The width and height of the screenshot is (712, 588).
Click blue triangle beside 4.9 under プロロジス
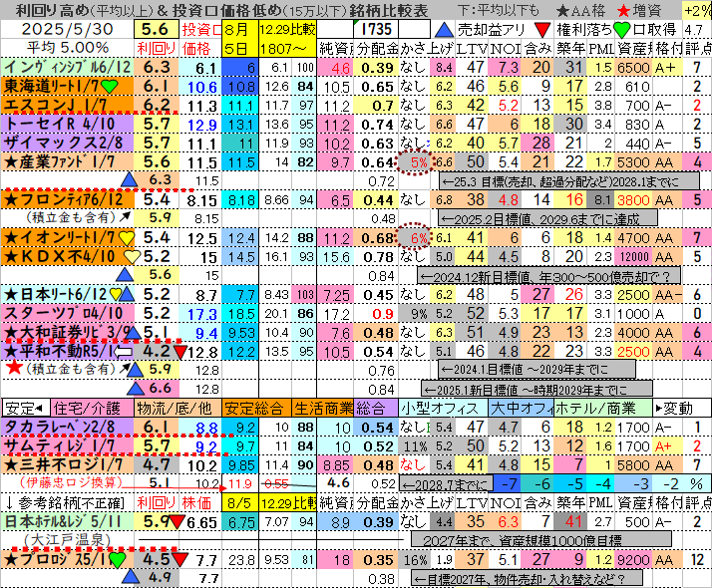click(x=131, y=578)
